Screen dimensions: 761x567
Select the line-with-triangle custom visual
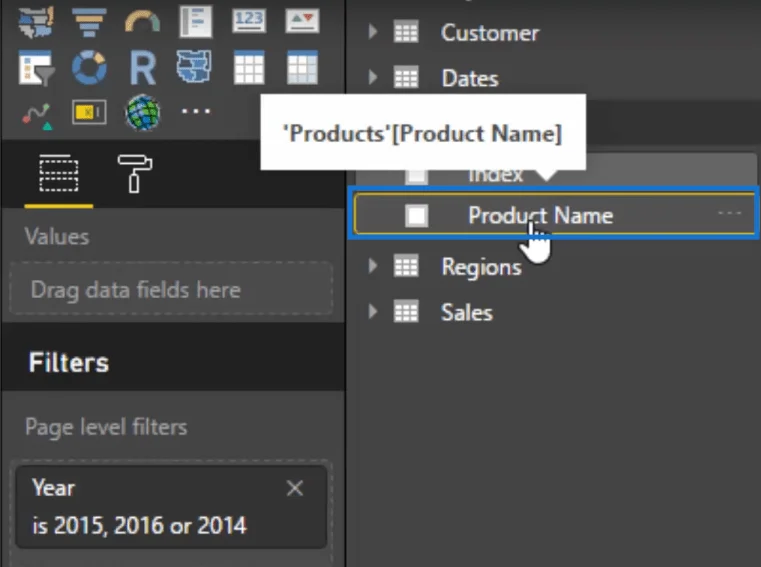tap(37, 116)
